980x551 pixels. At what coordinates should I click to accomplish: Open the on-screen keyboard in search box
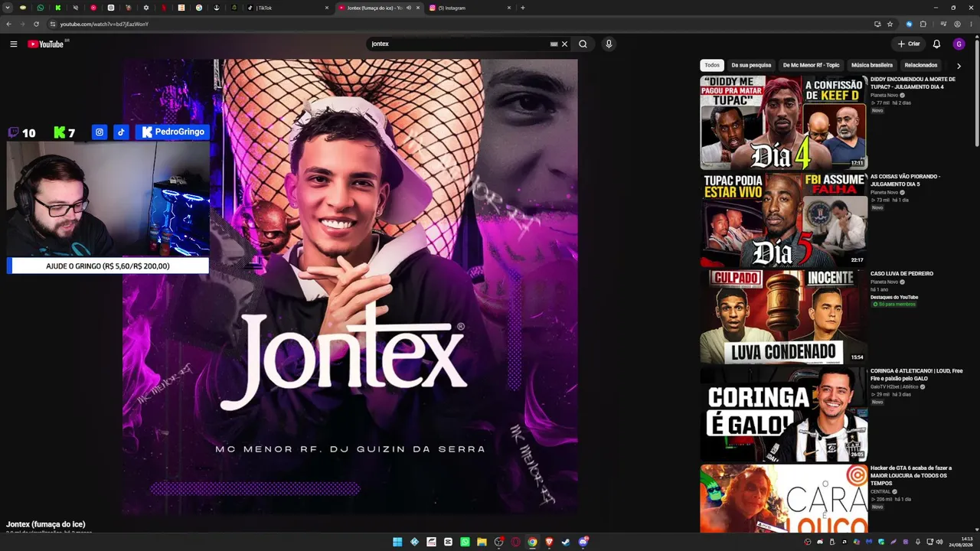554,44
